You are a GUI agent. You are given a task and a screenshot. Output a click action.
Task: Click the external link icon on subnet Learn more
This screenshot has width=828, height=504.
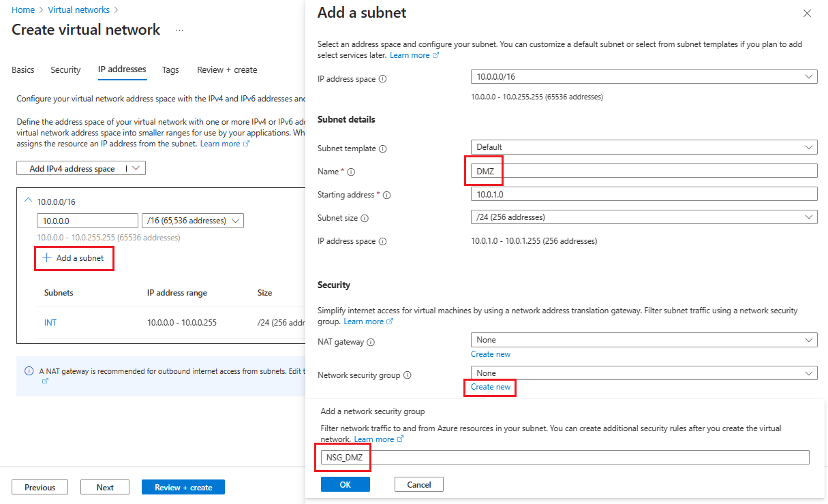[437, 54]
